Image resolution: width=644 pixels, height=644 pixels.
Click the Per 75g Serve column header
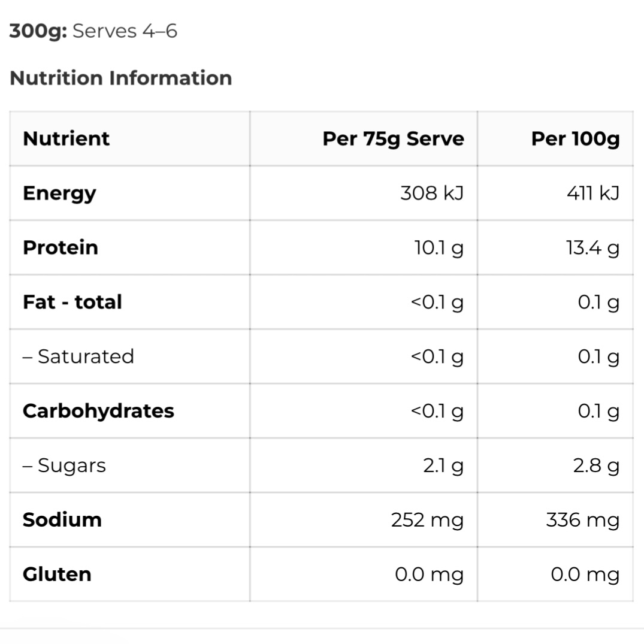[393, 138]
